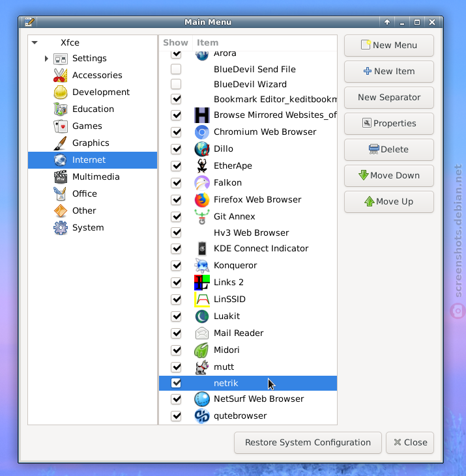Toggle the netrik show checkbox
This screenshot has height=476, width=466.
click(x=176, y=383)
